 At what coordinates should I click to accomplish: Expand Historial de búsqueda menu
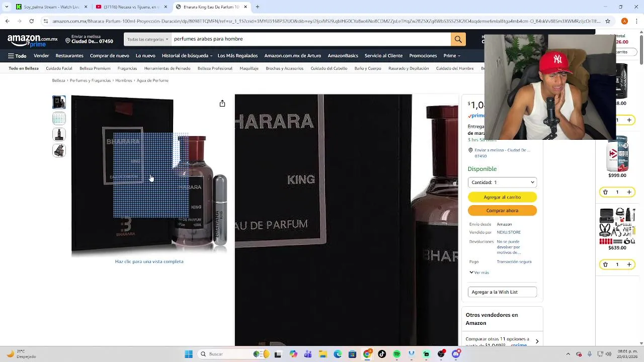coord(187,56)
